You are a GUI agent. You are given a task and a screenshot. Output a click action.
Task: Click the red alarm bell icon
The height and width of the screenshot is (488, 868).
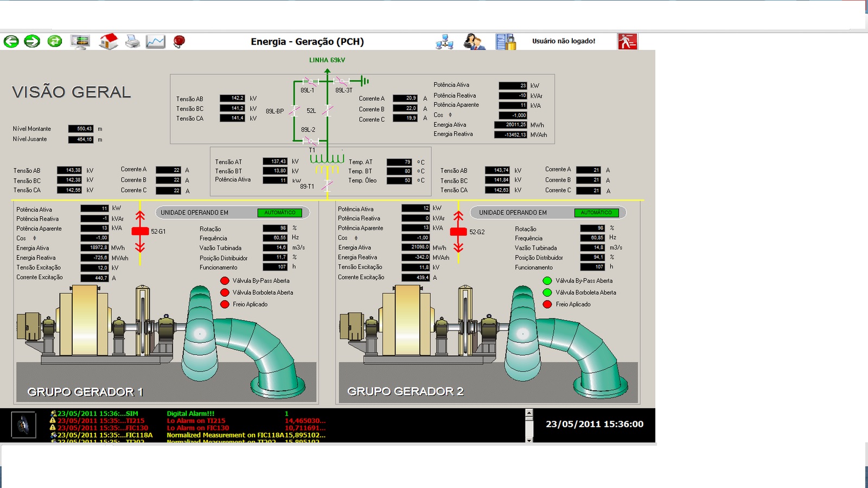(179, 42)
